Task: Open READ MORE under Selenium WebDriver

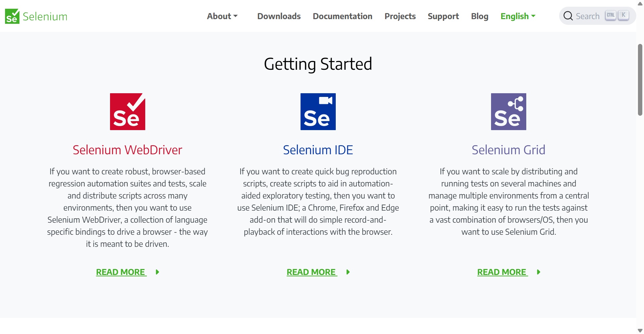Action: tap(121, 272)
